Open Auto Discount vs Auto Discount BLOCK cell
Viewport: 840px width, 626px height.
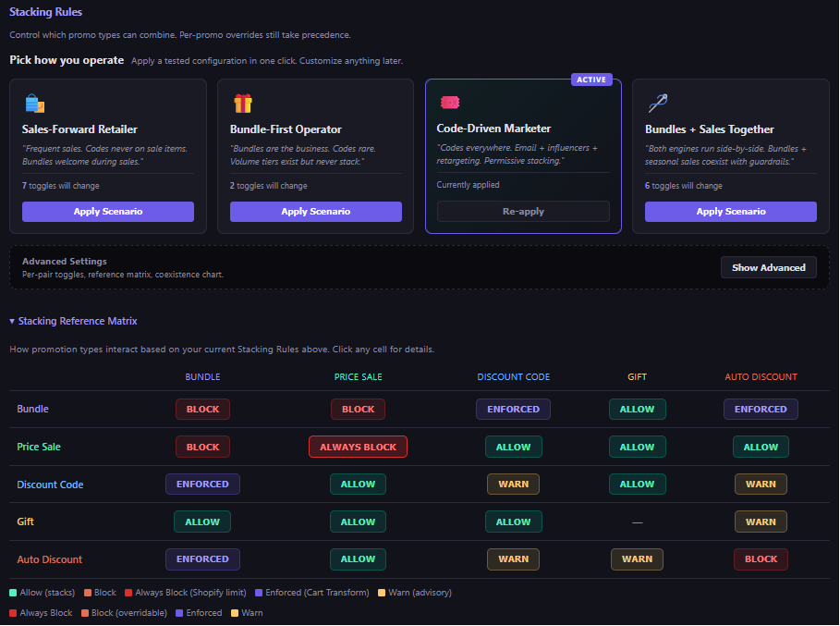tap(761, 559)
